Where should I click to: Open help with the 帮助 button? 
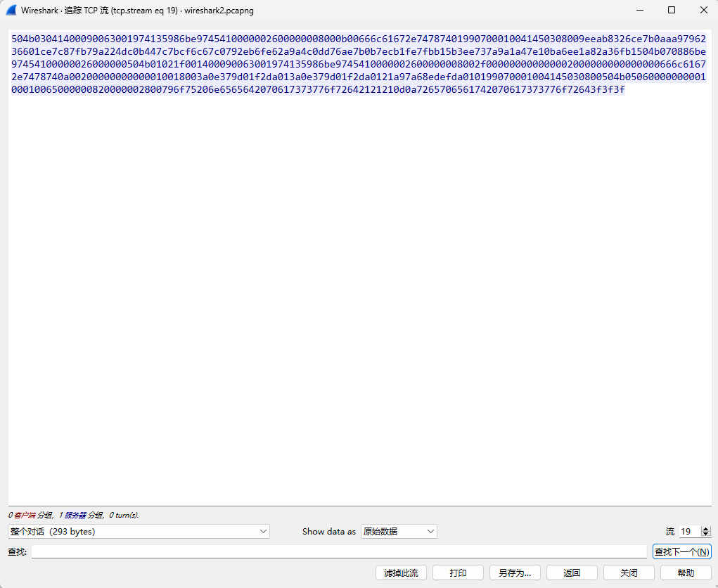point(686,573)
